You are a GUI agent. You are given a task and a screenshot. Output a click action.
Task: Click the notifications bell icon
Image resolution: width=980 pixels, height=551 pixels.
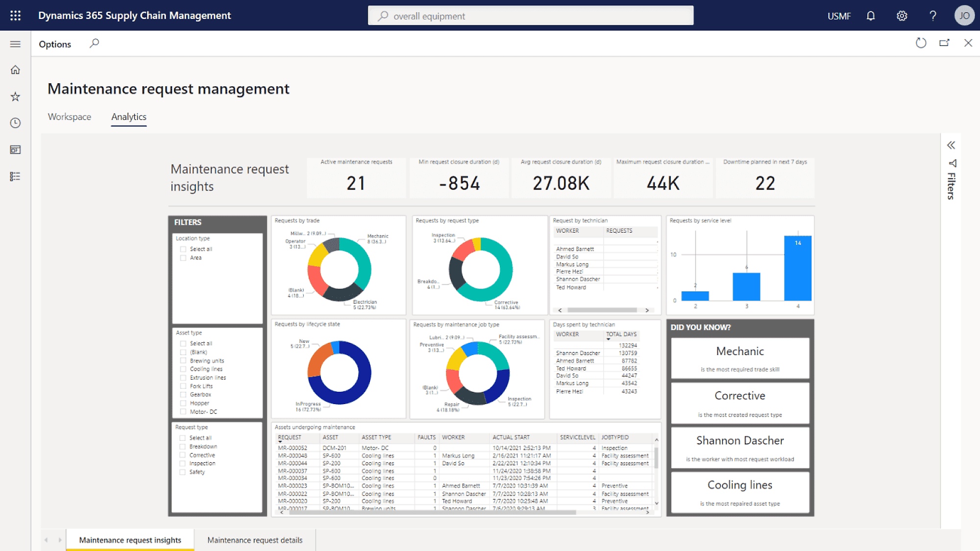[x=871, y=15]
